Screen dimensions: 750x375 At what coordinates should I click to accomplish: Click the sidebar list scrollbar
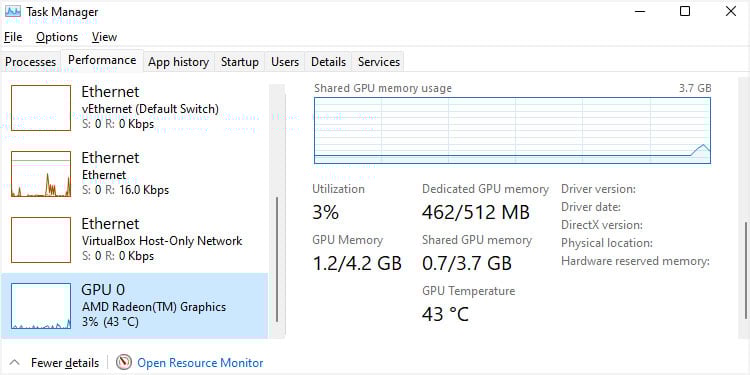click(277, 260)
